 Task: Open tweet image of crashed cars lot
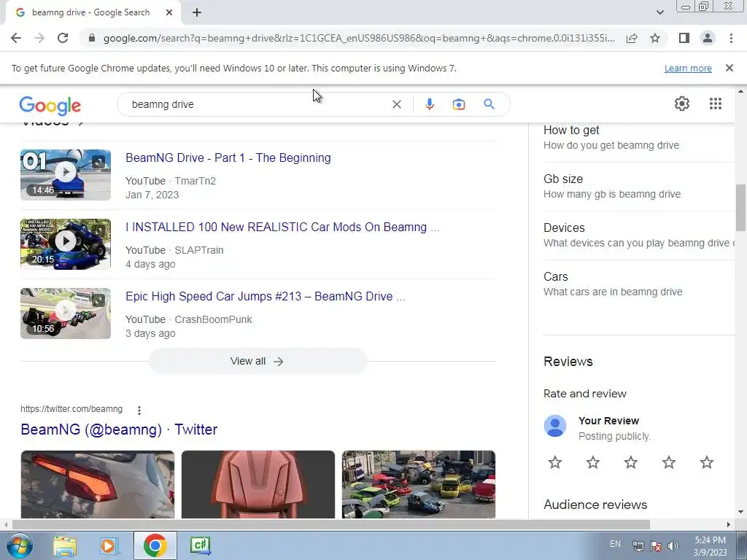(419, 484)
